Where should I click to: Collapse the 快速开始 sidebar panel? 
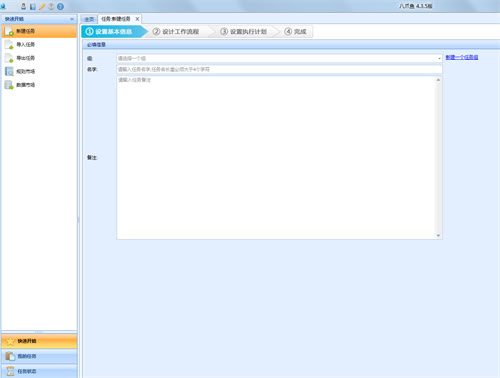coord(72,19)
